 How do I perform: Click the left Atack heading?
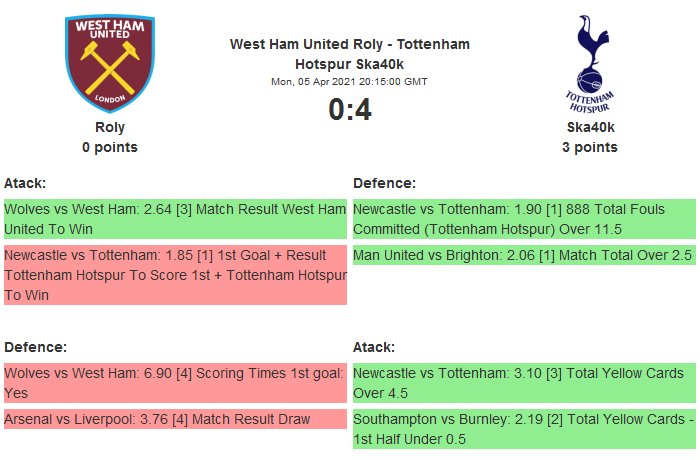coord(25,183)
